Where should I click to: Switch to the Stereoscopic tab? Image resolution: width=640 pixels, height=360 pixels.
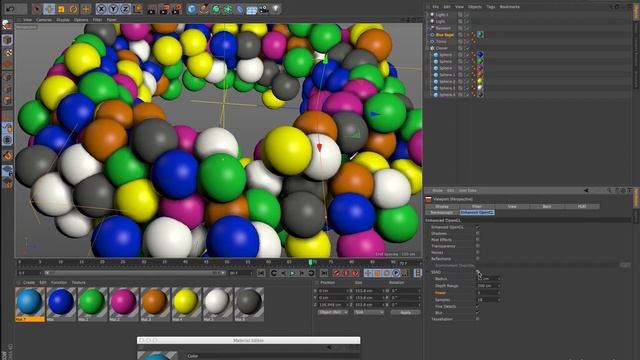point(442,213)
